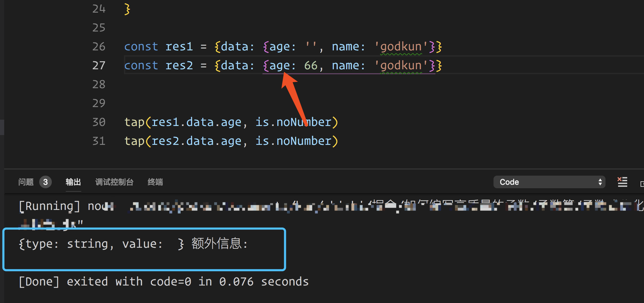644x303 pixels.
Task: Click the res1 variable on line 26
Action: pos(179,47)
